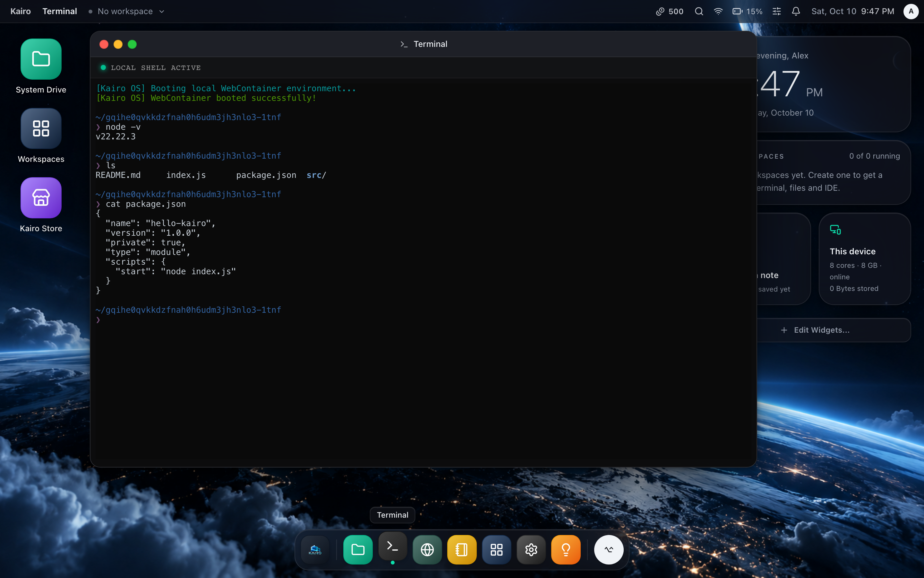Viewport: 924px width, 578px height.
Task: Click the This device widget card
Action: point(864,259)
